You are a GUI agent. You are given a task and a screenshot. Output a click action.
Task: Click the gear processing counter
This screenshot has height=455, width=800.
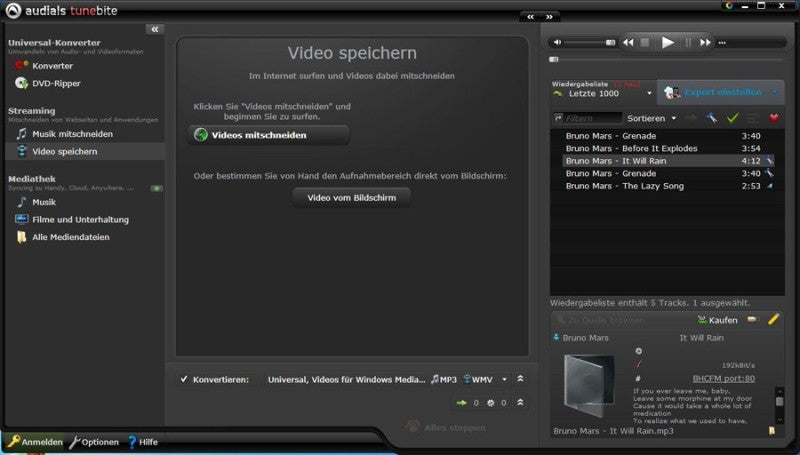pos(496,403)
